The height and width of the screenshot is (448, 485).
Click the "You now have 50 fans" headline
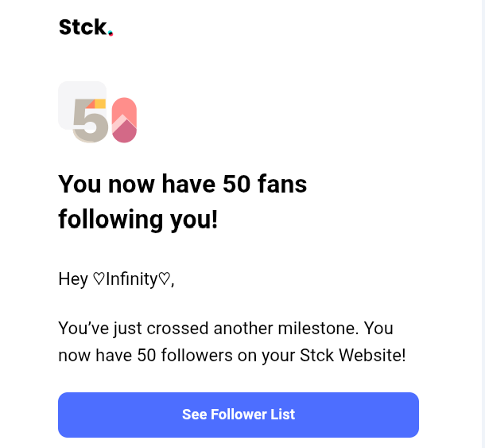click(182, 185)
